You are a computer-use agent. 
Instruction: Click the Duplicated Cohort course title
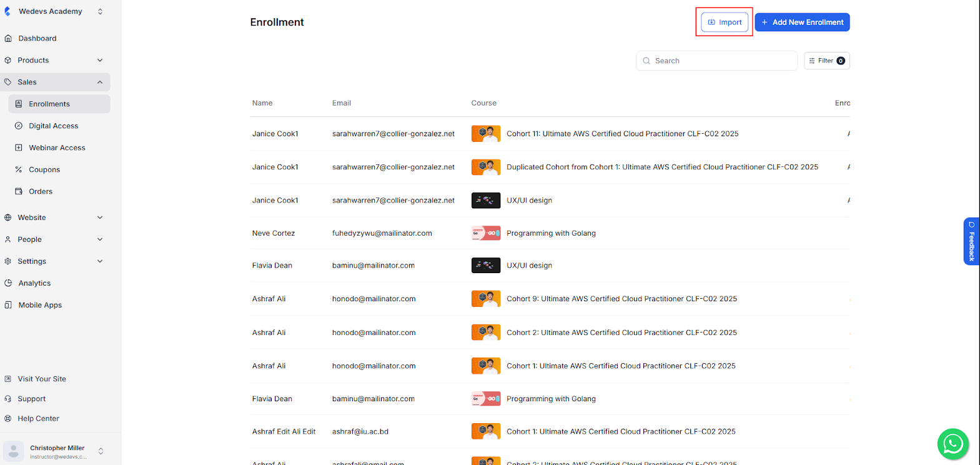(x=662, y=167)
